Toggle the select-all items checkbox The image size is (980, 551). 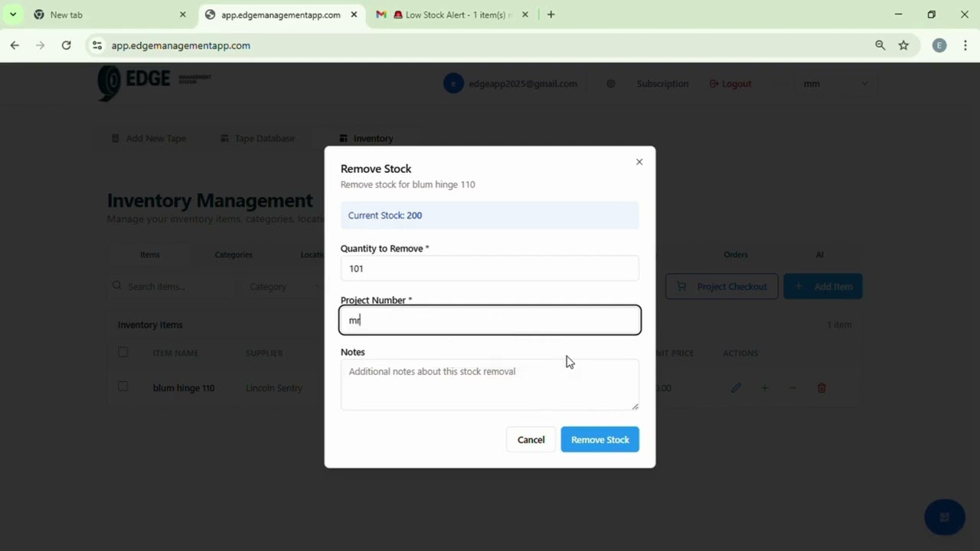pyautogui.click(x=123, y=352)
